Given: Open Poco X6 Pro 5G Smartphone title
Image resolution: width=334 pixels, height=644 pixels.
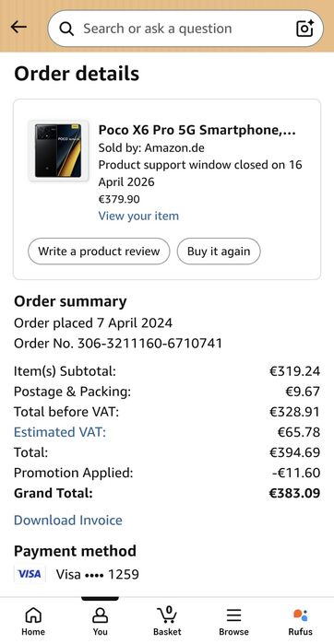Looking at the screenshot, I should tap(197, 130).
